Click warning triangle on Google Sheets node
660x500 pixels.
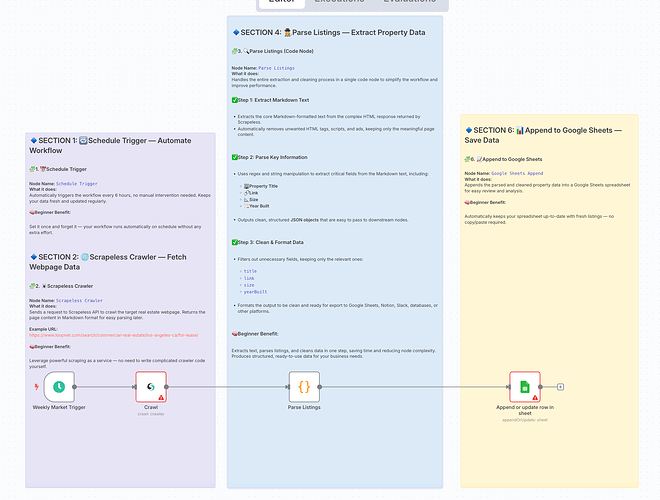[x=535, y=397]
